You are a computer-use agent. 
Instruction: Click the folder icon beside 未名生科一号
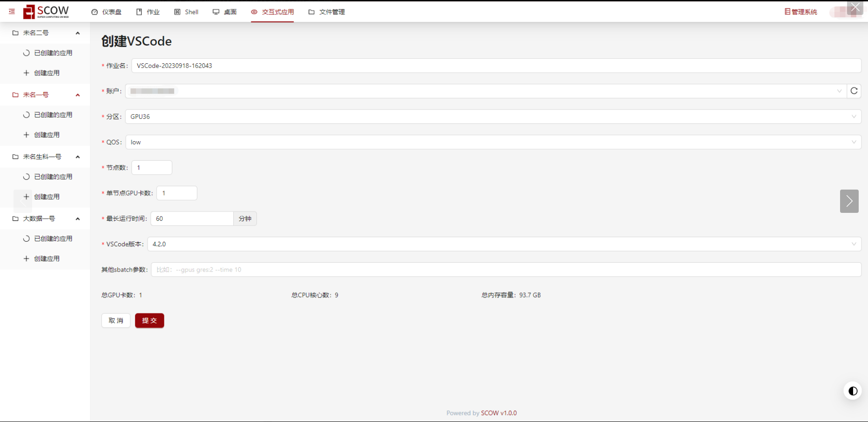tap(15, 157)
